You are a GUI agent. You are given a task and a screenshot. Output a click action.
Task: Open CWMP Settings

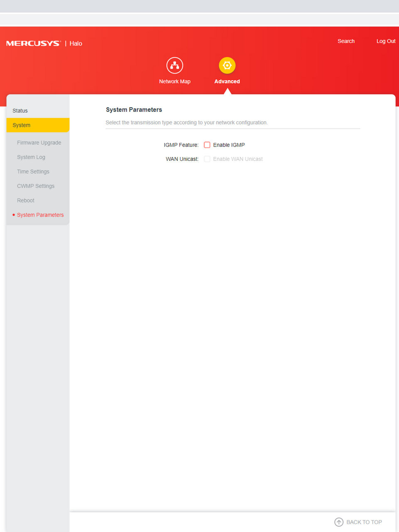36,186
